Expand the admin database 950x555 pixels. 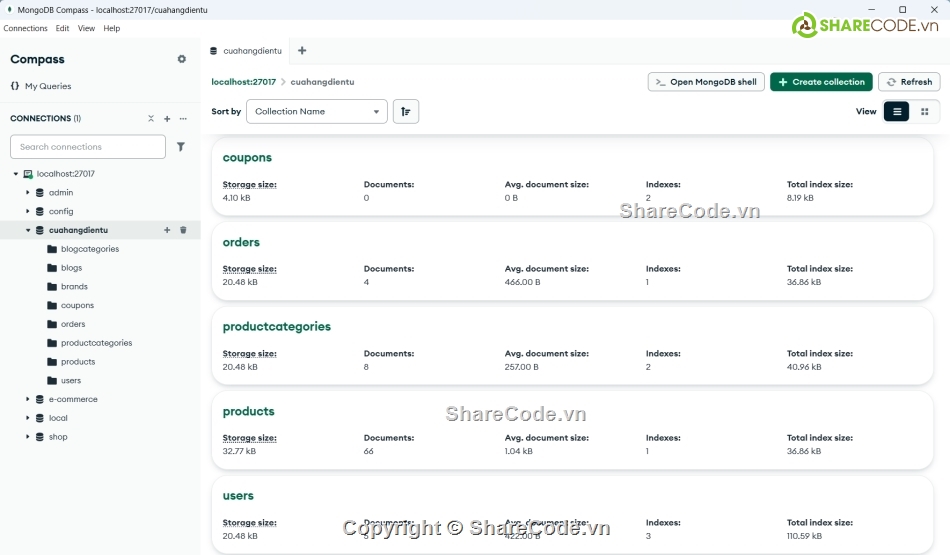[x=27, y=192]
